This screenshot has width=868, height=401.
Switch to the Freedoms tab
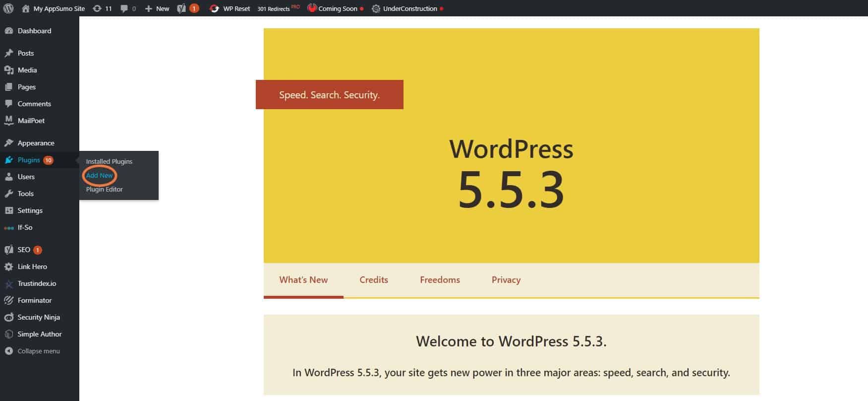click(440, 280)
